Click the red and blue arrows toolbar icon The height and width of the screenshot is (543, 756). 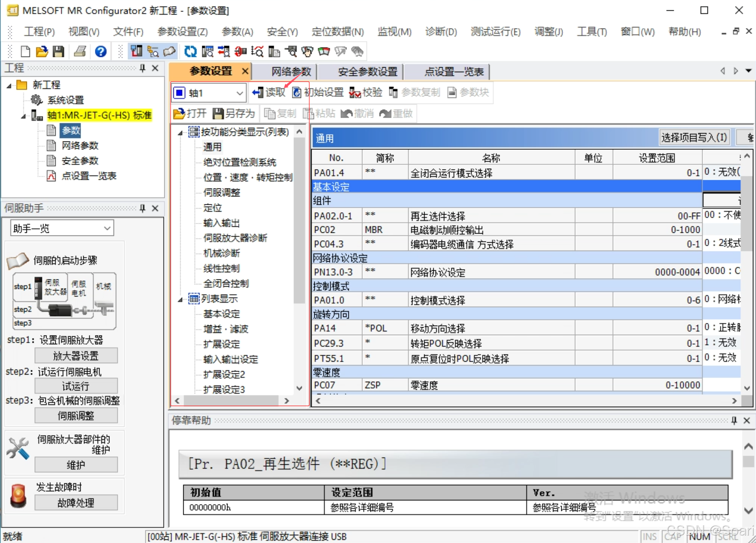[224, 51]
